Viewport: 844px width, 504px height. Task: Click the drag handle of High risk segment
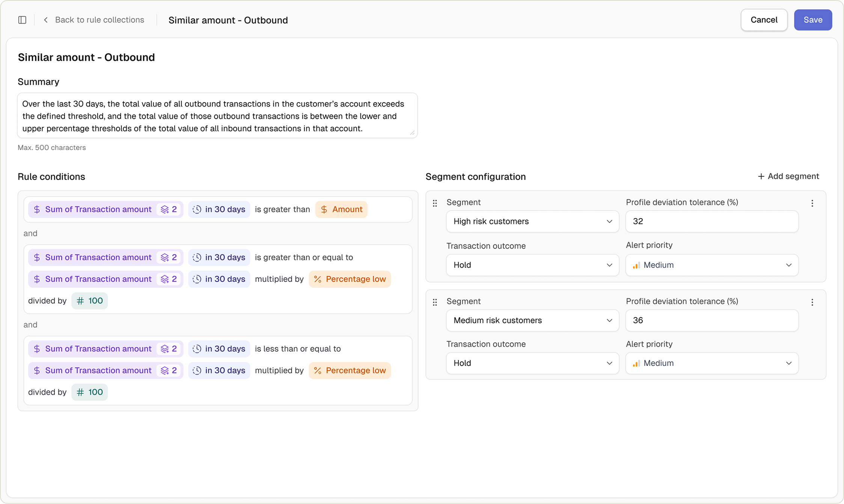point(435,203)
